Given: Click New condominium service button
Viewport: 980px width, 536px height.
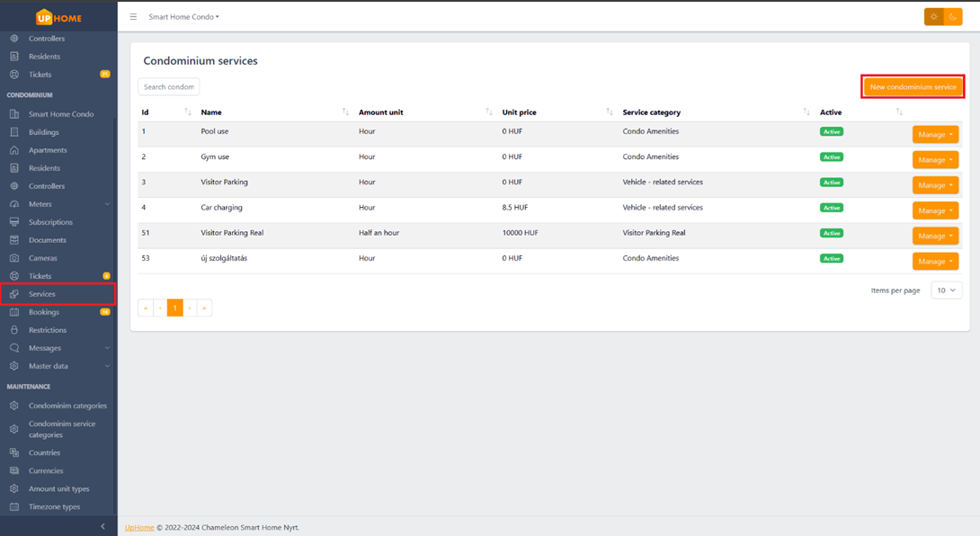Looking at the screenshot, I should tap(913, 87).
